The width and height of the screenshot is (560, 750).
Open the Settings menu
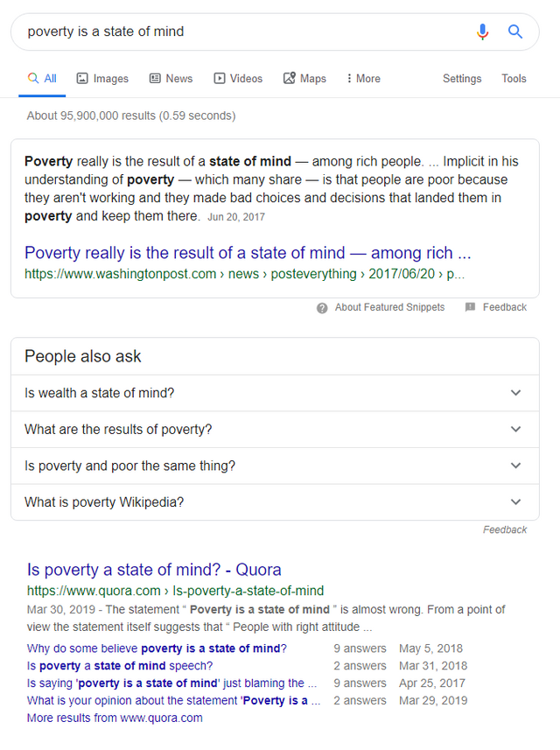tap(462, 79)
